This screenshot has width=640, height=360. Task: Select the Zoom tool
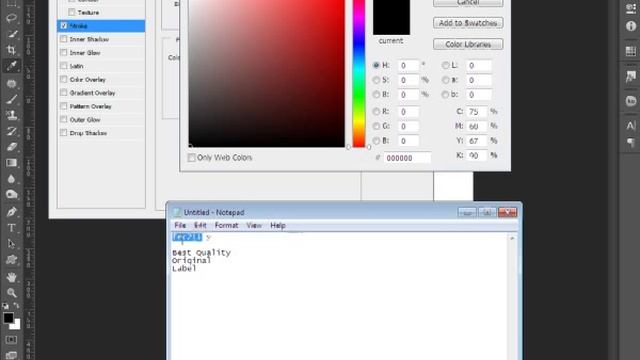click(x=11, y=293)
